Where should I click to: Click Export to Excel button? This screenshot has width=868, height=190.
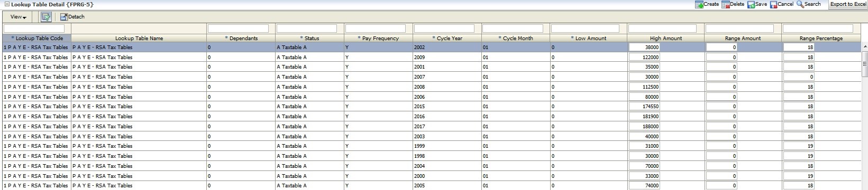(848, 4)
